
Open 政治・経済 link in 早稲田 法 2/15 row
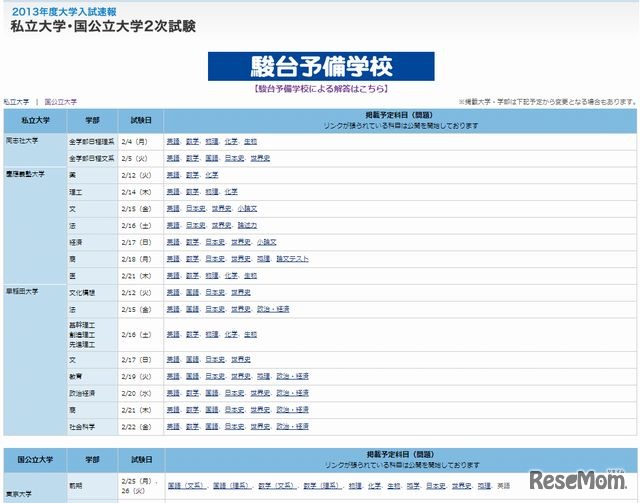pos(273,309)
